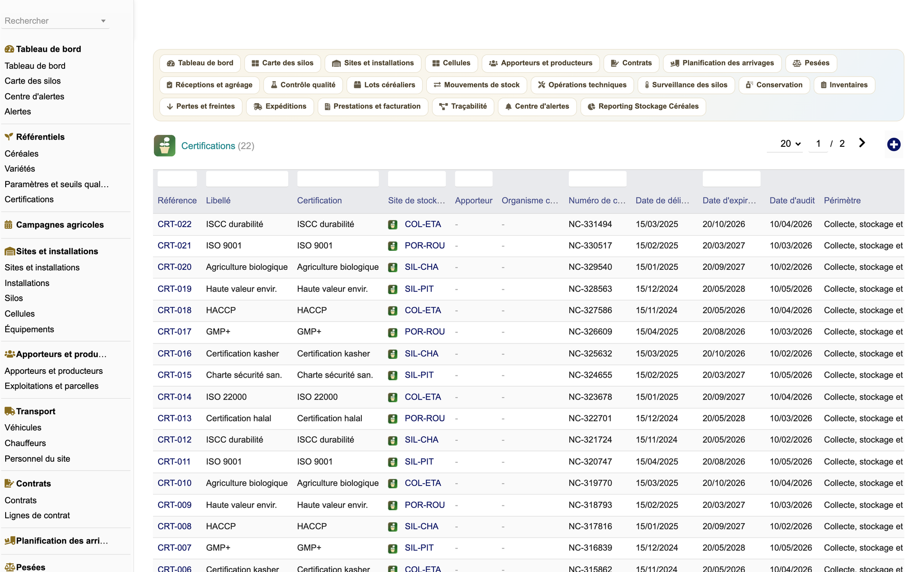Click the current page number field

(x=818, y=143)
